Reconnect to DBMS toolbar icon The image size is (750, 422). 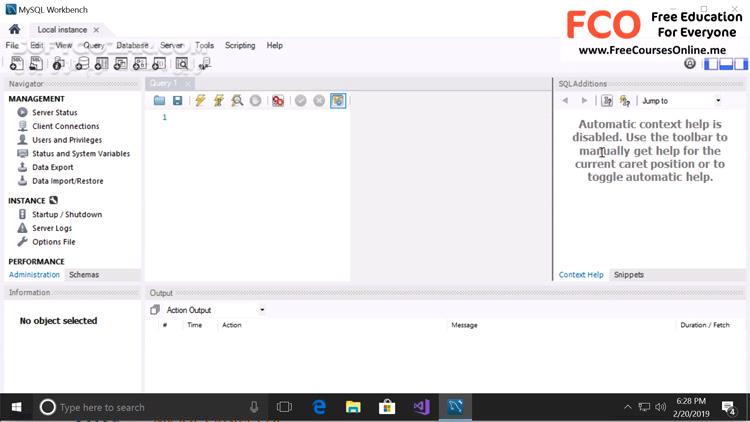click(205, 63)
